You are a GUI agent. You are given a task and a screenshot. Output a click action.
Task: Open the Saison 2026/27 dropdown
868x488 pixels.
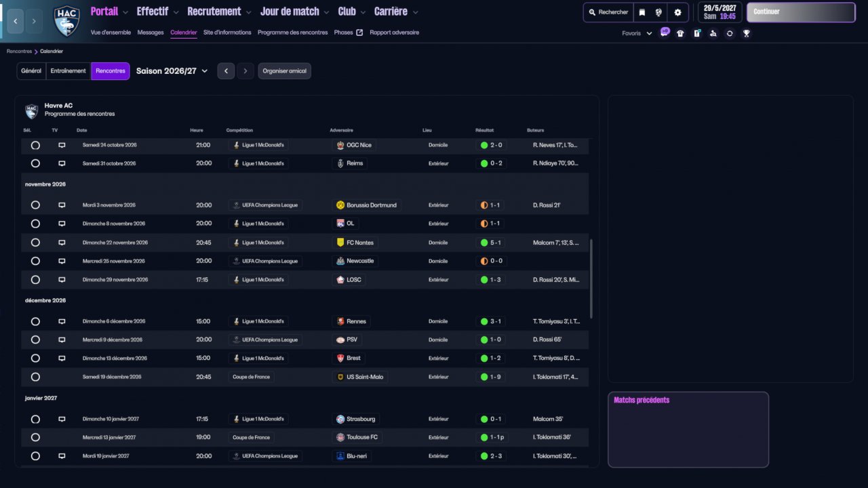[x=172, y=71]
